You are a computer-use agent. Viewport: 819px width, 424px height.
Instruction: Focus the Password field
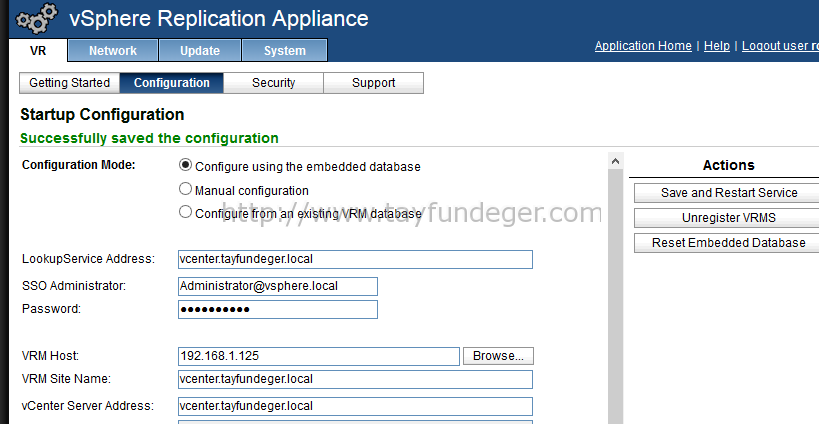278,309
